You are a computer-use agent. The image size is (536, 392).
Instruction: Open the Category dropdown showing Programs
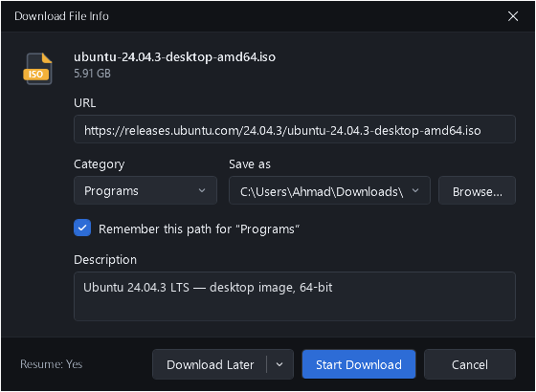click(145, 190)
